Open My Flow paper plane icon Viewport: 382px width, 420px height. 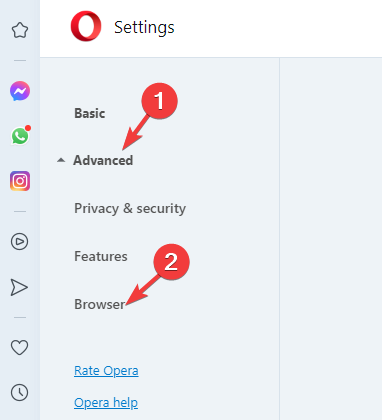[19, 287]
